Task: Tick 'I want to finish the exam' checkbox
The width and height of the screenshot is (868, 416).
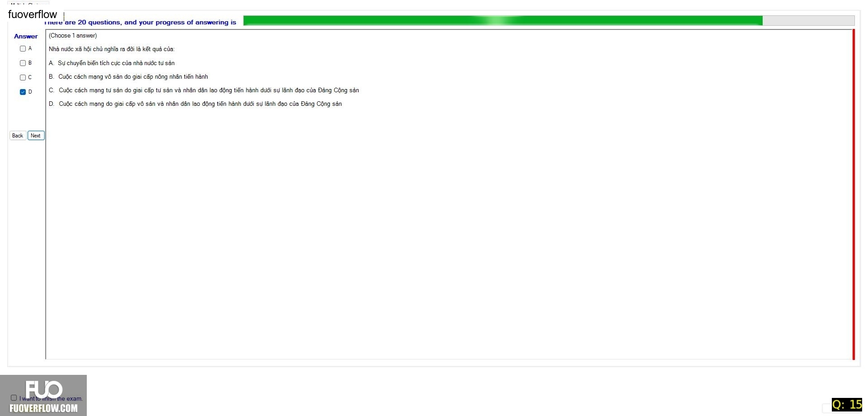Action: point(14,398)
